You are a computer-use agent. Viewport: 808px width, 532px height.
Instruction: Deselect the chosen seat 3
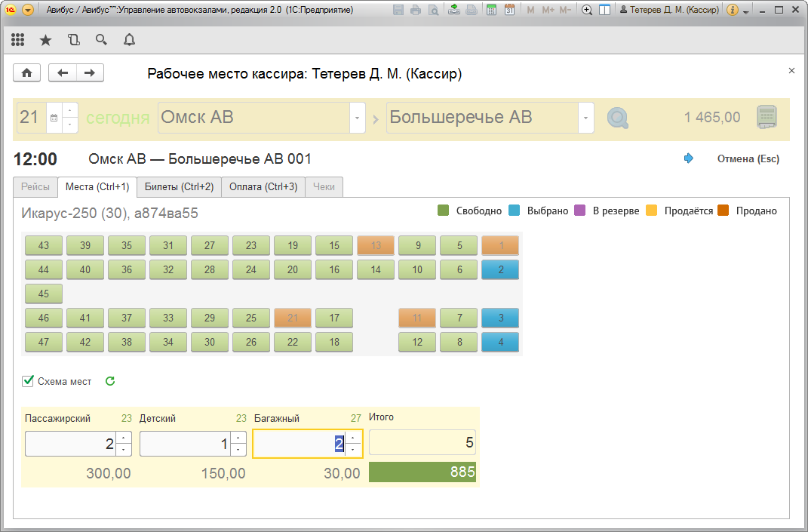(x=500, y=318)
